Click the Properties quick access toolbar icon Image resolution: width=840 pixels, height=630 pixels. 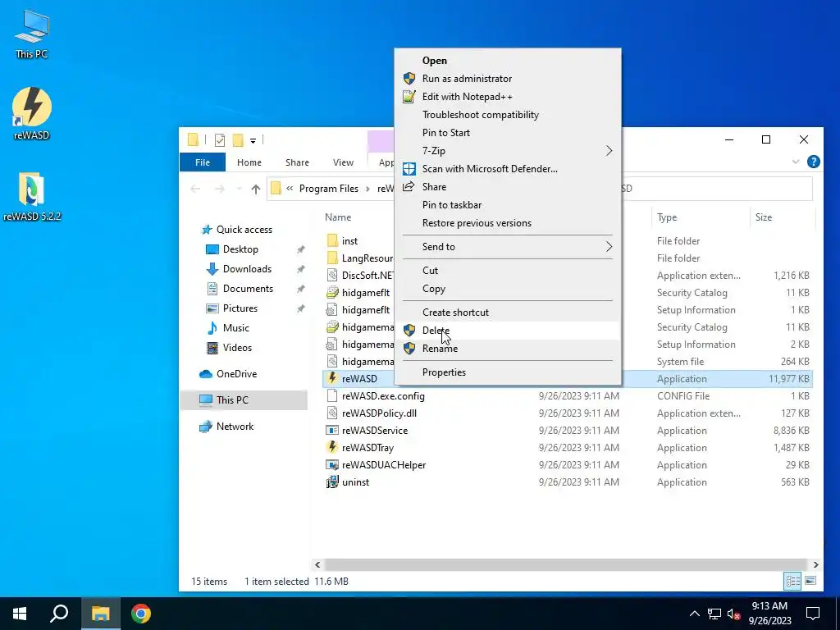click(220, 140)
